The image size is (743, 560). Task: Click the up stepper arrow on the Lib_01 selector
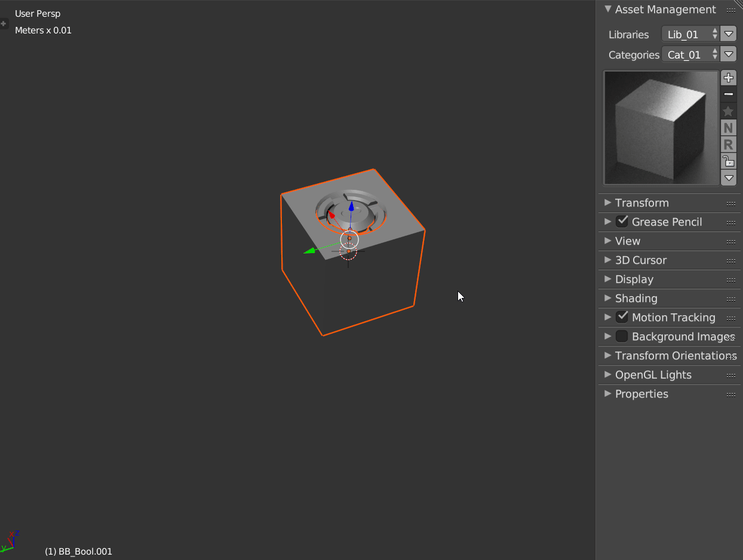coord(715,31)
